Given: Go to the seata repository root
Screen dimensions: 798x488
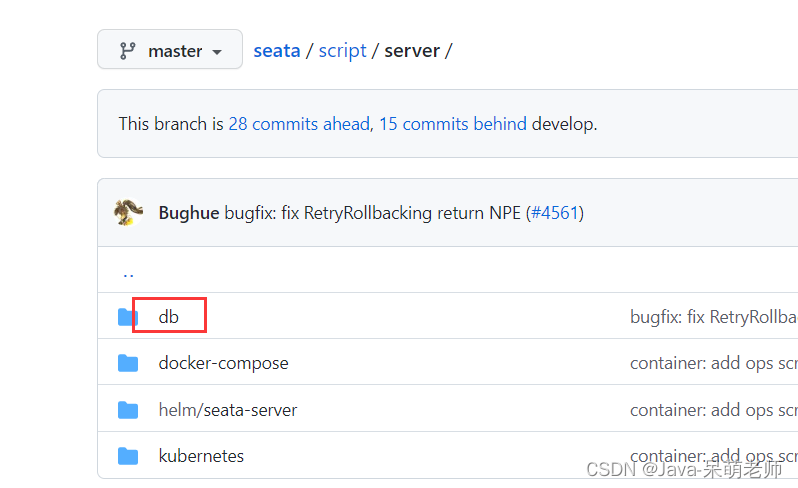Looking at the screenshot, I should tap(277, 51).
